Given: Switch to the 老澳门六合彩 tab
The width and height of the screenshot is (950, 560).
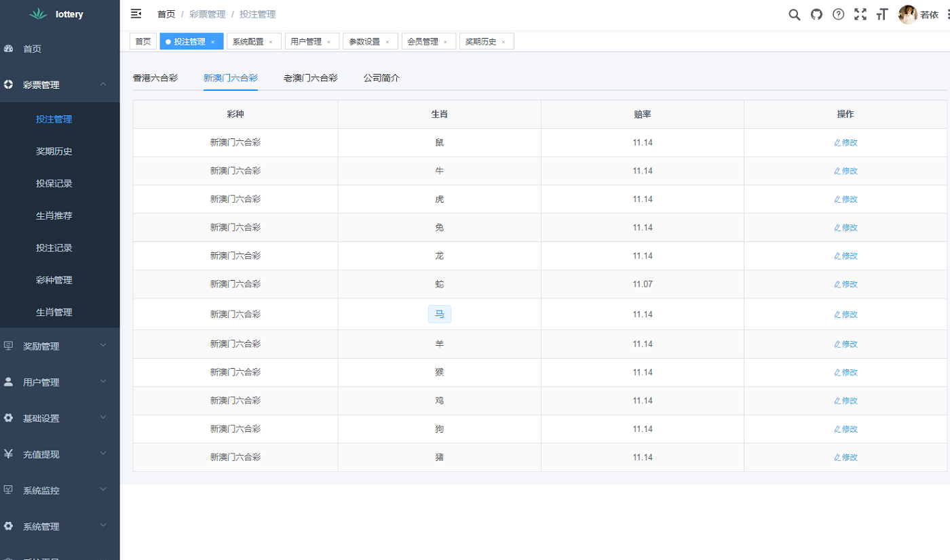Looking at the screenshot, I should coord(310,78).
